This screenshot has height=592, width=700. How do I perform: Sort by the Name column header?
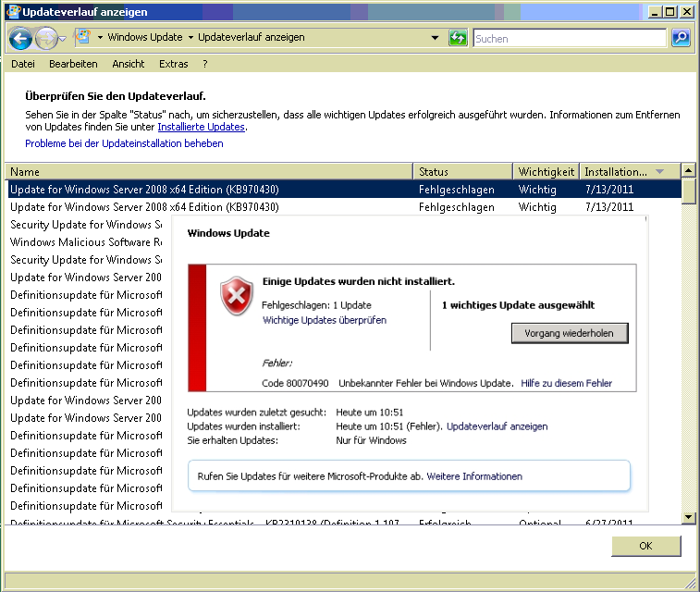point(210,172)
